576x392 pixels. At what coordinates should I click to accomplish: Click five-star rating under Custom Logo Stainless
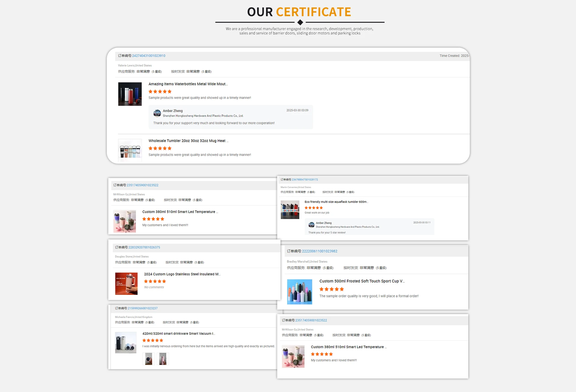155,281
